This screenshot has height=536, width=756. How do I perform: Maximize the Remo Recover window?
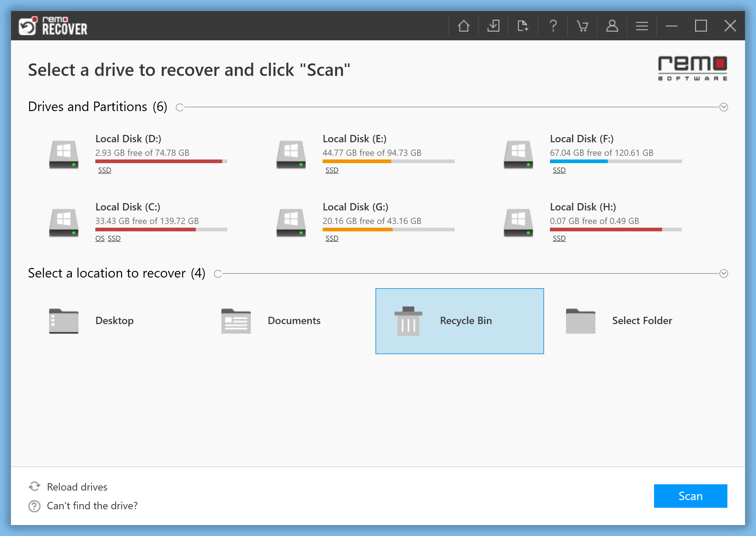pos(701,26)
